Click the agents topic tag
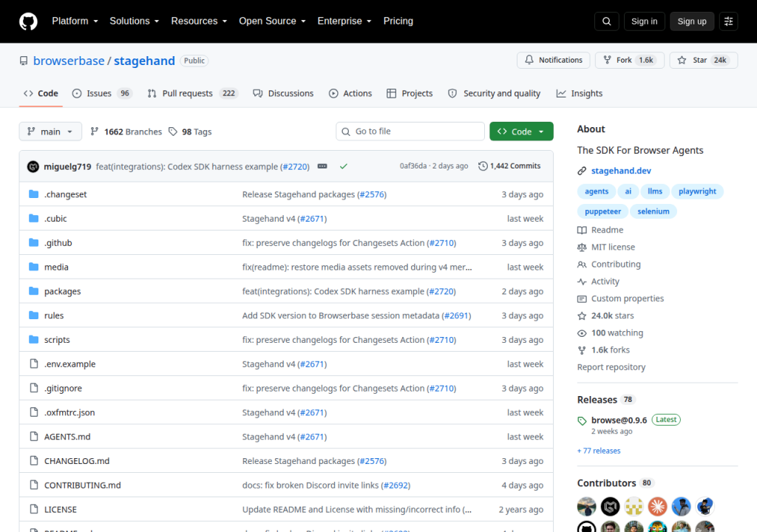 pyautogui.click(x=597, y=191)
